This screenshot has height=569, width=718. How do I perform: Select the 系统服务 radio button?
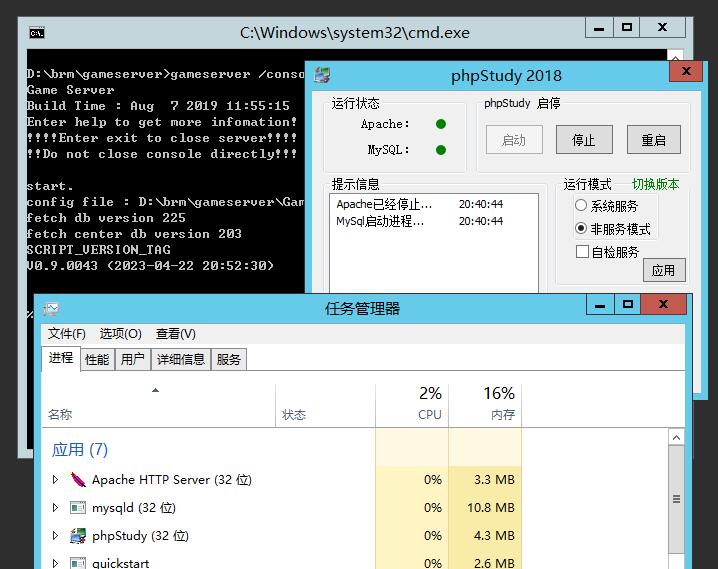pyautogui.click(x=581, y=205)
